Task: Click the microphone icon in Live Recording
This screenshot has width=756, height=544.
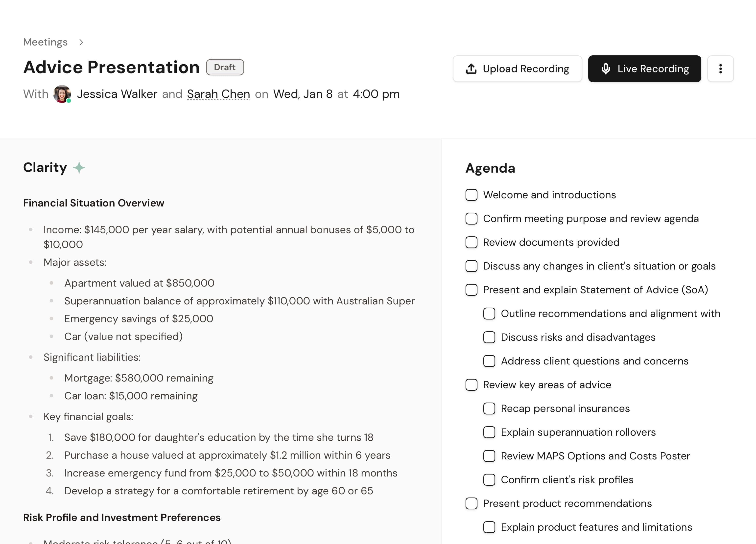Action: (x=607, y=69)
